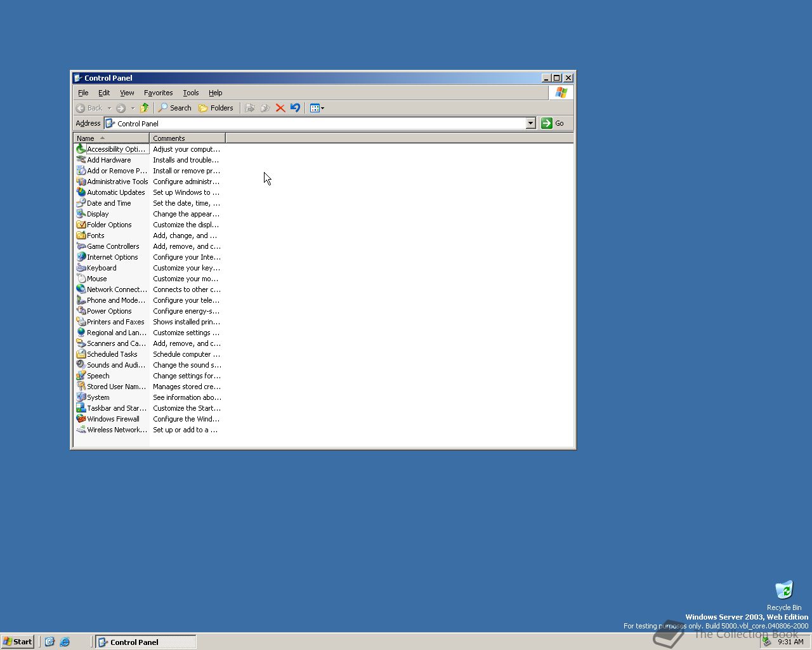This screenshot has height=650, width=812.
Task: Open the View menu
Action: pyautogui.click(x=127, y=93)
